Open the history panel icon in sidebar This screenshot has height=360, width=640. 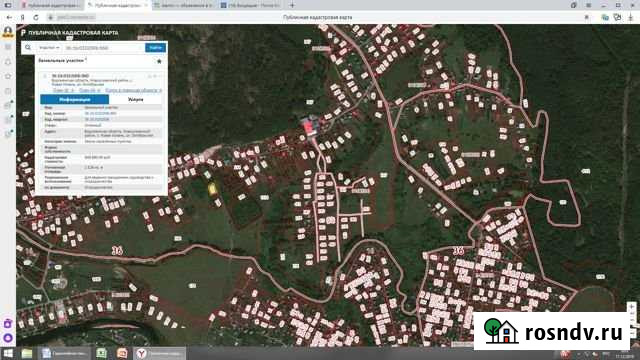(x=8, y=91)
